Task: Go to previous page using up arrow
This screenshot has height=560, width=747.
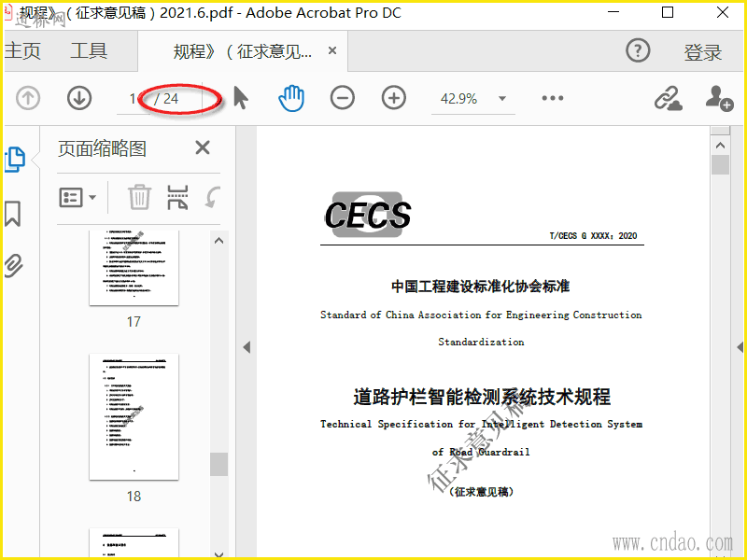Action: click(x=28, y=98)
